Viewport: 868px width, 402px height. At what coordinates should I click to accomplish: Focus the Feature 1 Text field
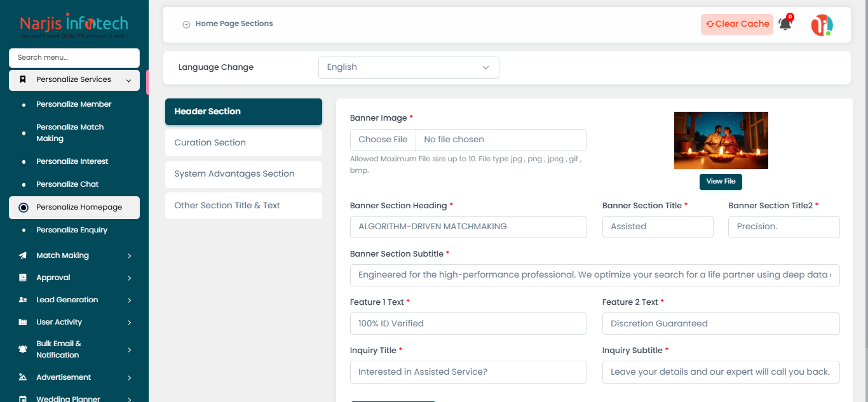[468, 323]
